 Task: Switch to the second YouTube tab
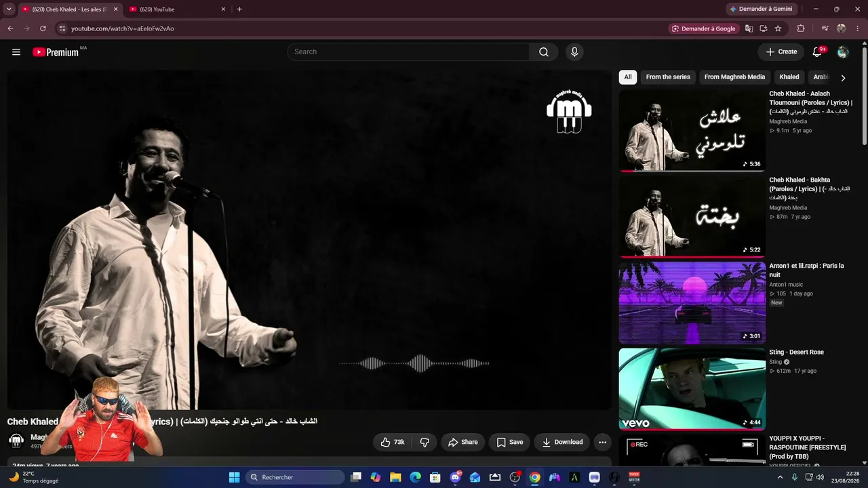[x=178, y=9]
